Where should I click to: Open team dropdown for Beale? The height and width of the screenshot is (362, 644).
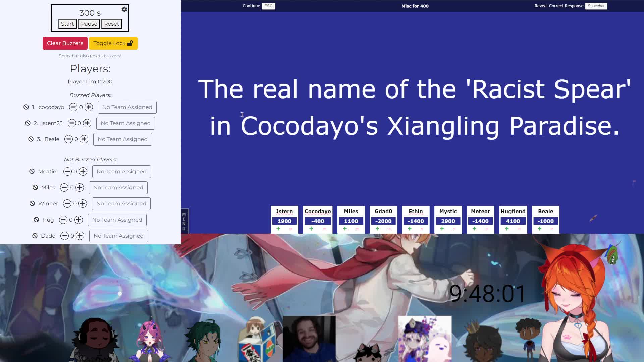(x=122, y=139)
